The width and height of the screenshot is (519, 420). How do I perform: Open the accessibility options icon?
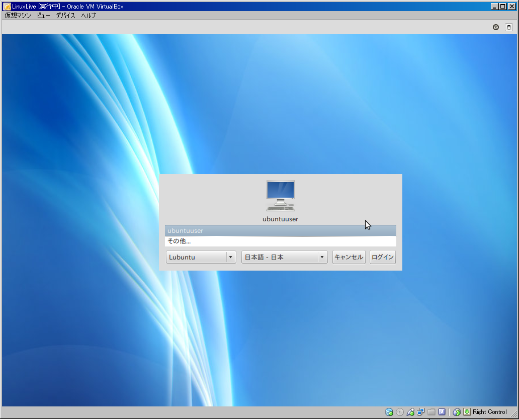point(495,27)
